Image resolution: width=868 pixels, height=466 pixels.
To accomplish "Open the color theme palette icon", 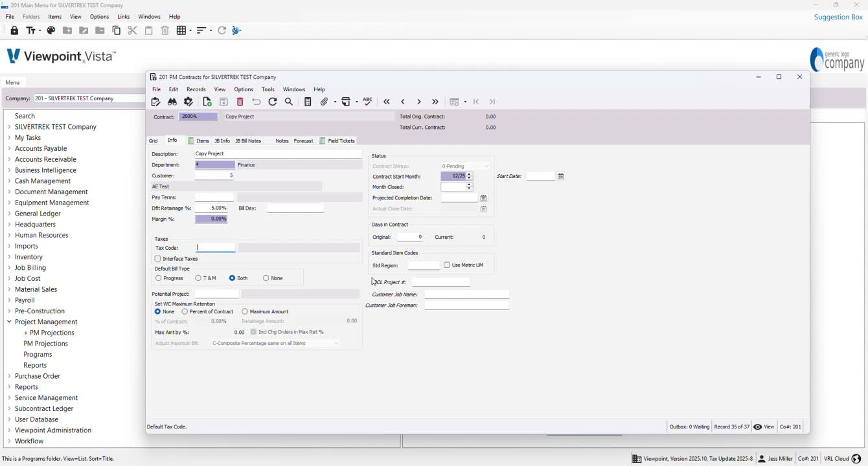I will click(51, 30).
